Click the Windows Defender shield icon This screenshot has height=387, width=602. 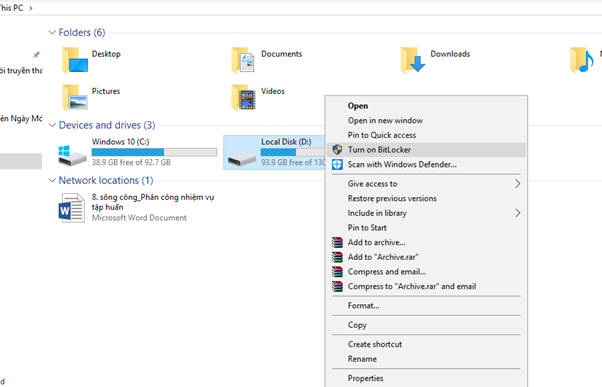click(x=337, y=164)
